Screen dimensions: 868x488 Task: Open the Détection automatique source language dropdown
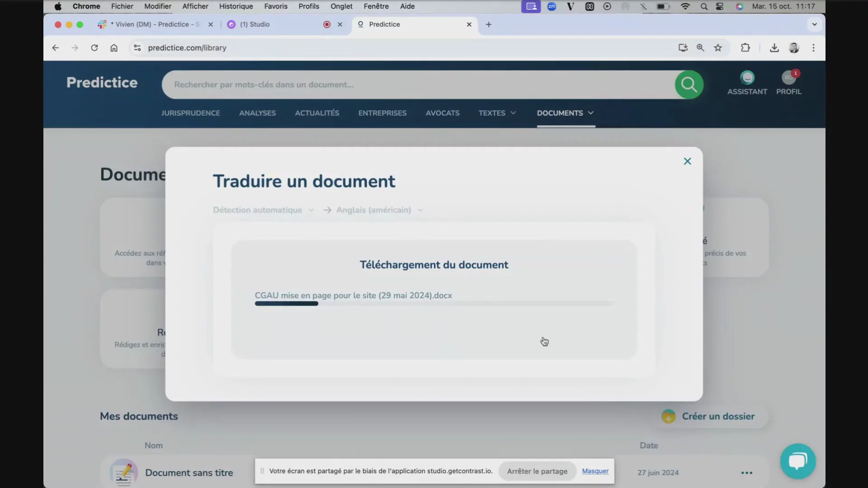[263, 210]
